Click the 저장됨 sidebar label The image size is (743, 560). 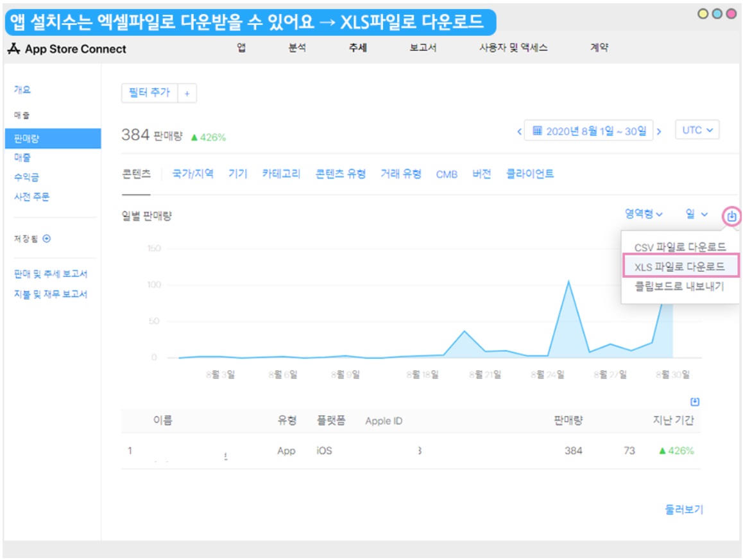coord(26,239)
